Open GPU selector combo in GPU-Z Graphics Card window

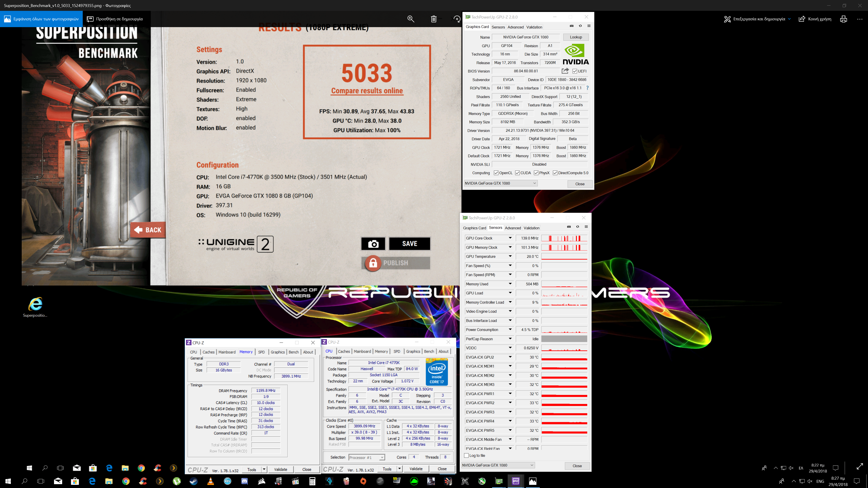pos(501,183)
